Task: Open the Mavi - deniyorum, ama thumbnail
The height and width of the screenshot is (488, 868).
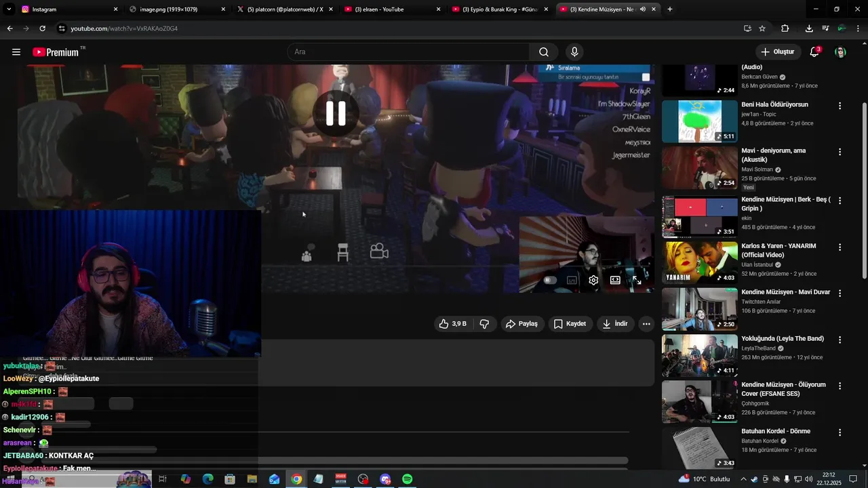Action: tap(699, 167)
